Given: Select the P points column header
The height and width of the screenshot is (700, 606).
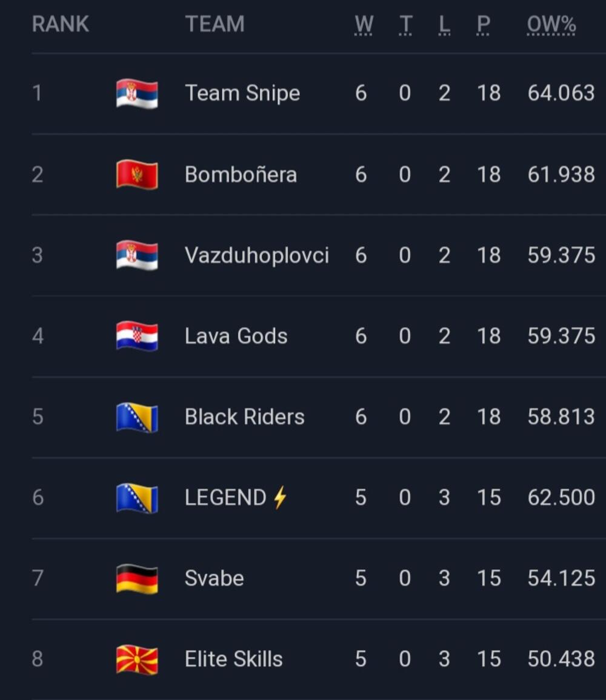Looking at the screenshot, I should click(x=483, y=24).
